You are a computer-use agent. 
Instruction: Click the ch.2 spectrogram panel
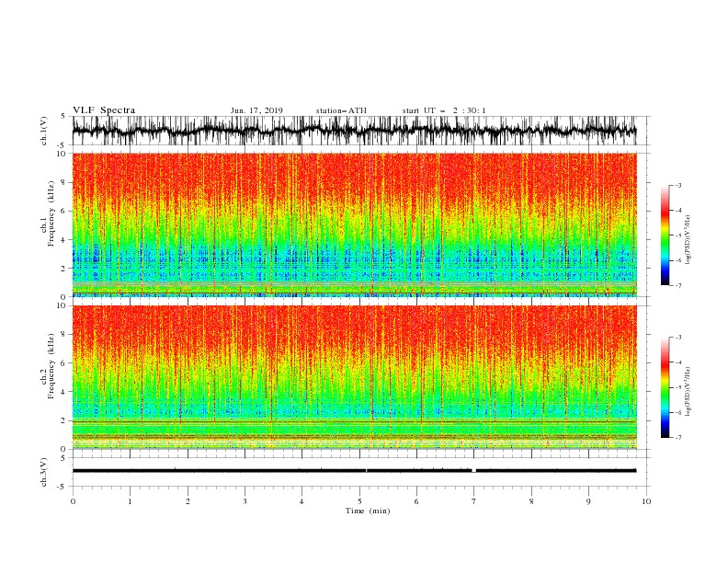coord(354,377)
